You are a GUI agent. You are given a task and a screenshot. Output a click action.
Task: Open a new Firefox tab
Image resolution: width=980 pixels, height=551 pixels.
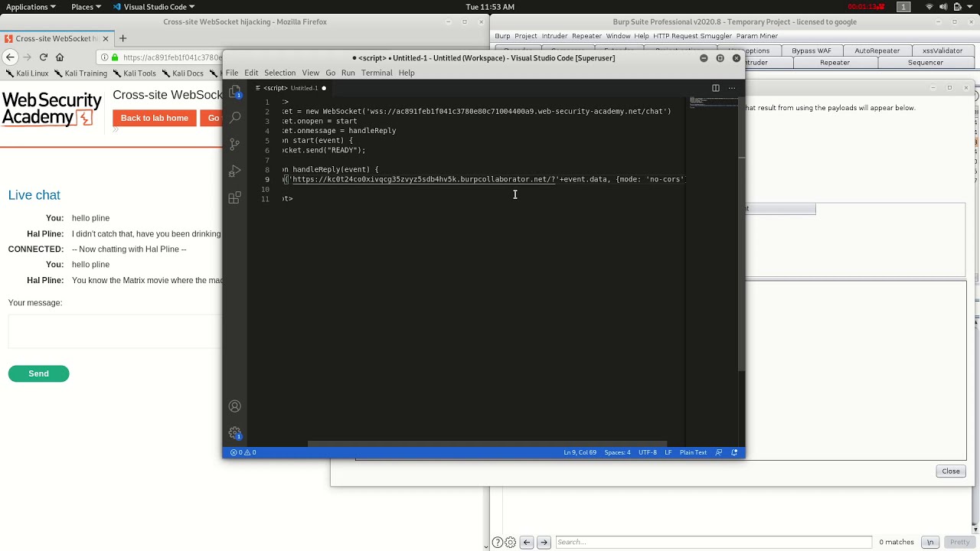pyautogui.click(x=122, y=38)
